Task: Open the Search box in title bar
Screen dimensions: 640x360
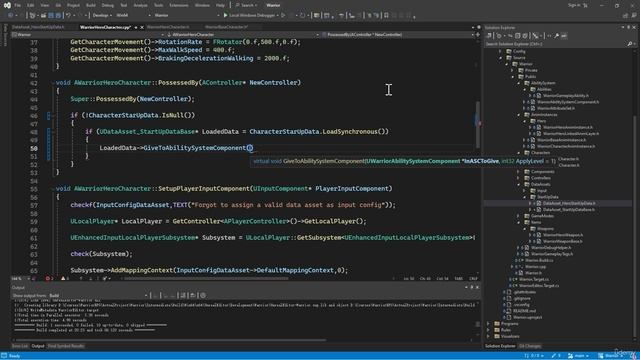Action: tap(246, 5)
